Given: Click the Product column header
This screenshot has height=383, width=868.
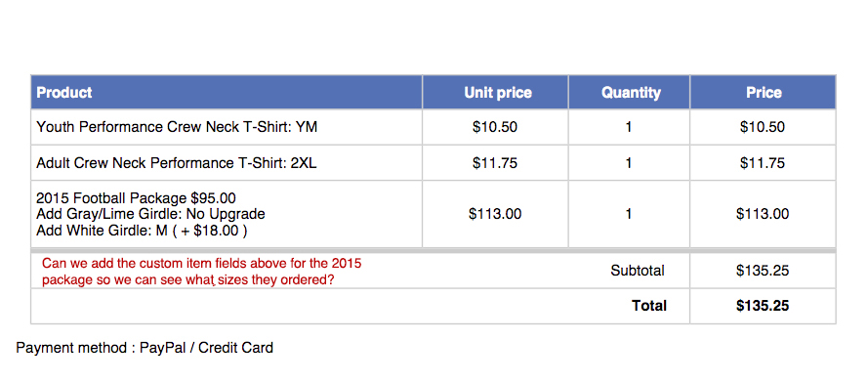Looking at the screenshot, I should point(64,92).
